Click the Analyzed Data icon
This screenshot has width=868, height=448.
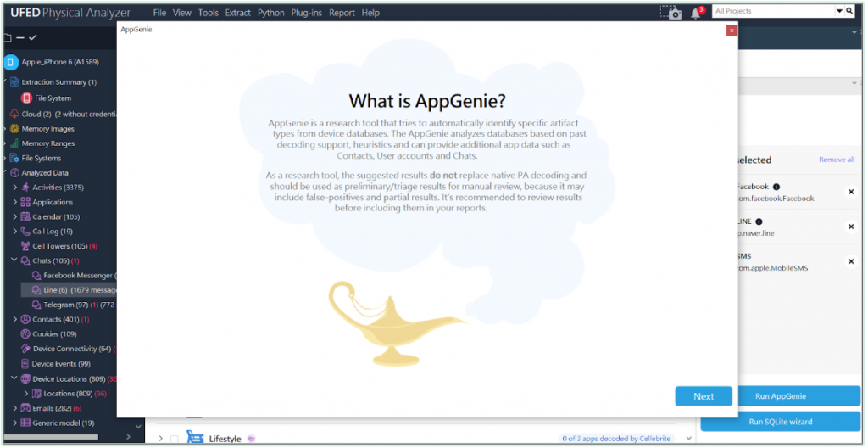[15, 173]
